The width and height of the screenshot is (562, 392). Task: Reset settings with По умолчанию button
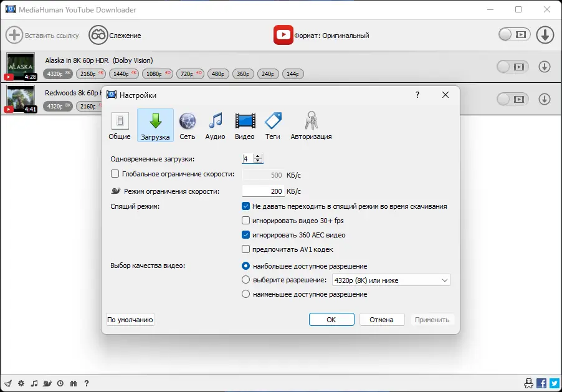tap(130, 319)
